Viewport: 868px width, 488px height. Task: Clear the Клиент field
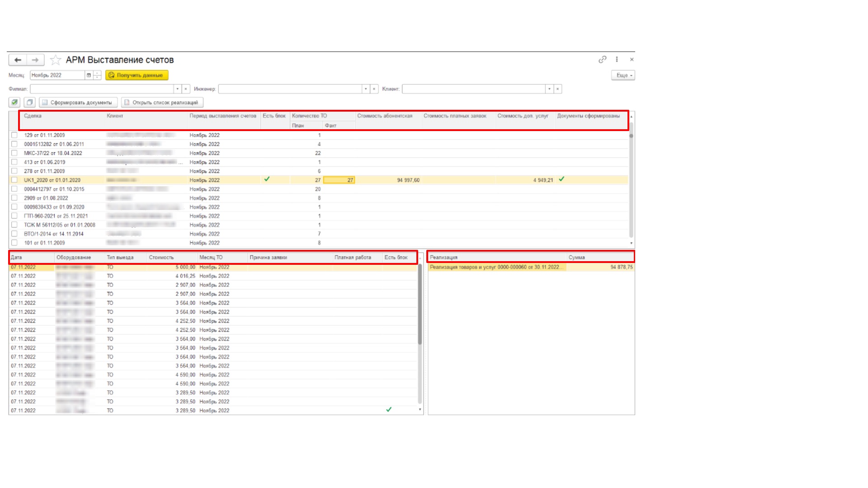[557, 89]
